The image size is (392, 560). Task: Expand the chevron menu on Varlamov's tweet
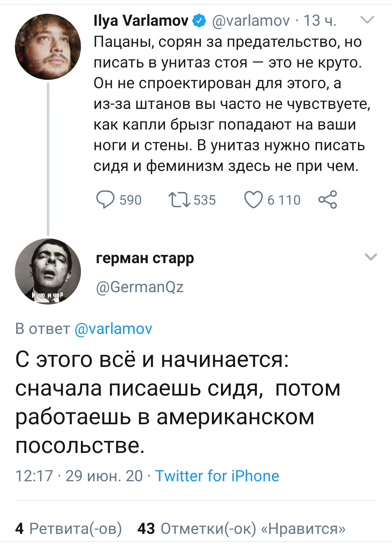368,20
